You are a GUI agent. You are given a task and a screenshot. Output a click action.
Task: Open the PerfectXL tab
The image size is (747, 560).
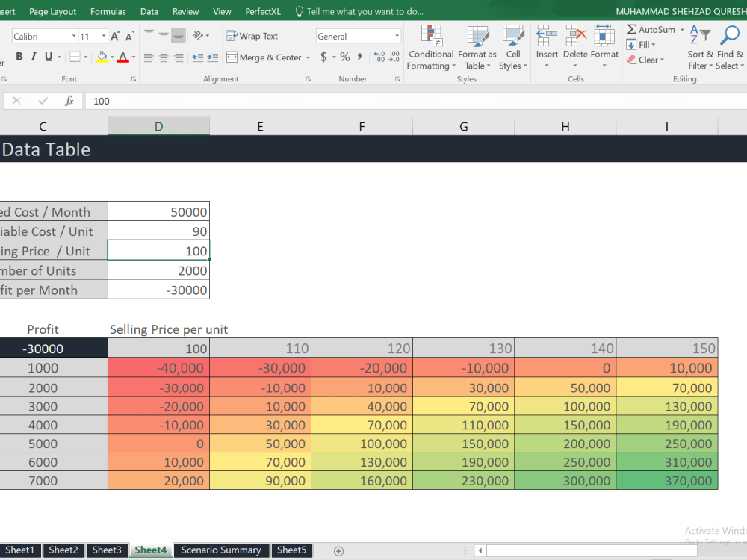point(263,11)
